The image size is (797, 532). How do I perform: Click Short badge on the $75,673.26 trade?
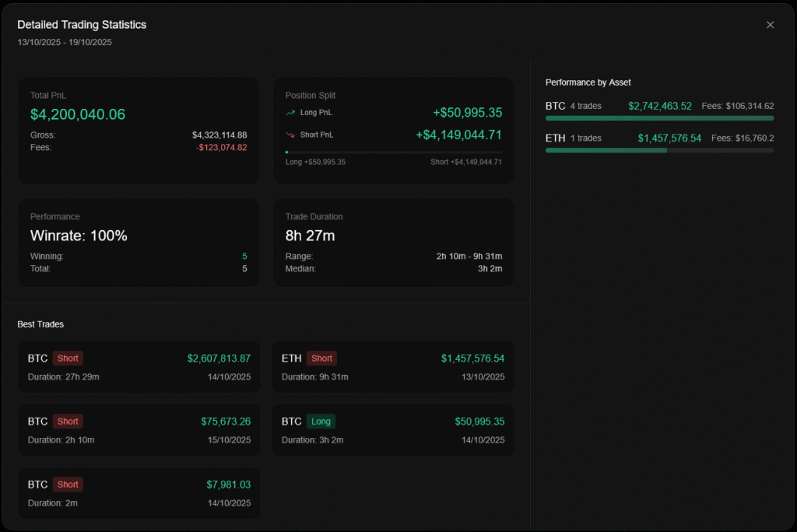click(68, 422)
